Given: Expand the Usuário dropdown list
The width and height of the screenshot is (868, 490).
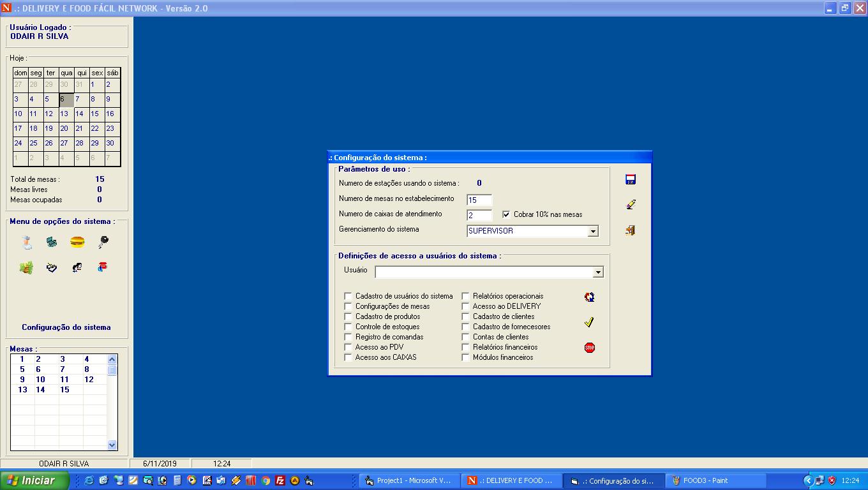Looking at the screenshot, I should 598,272.
